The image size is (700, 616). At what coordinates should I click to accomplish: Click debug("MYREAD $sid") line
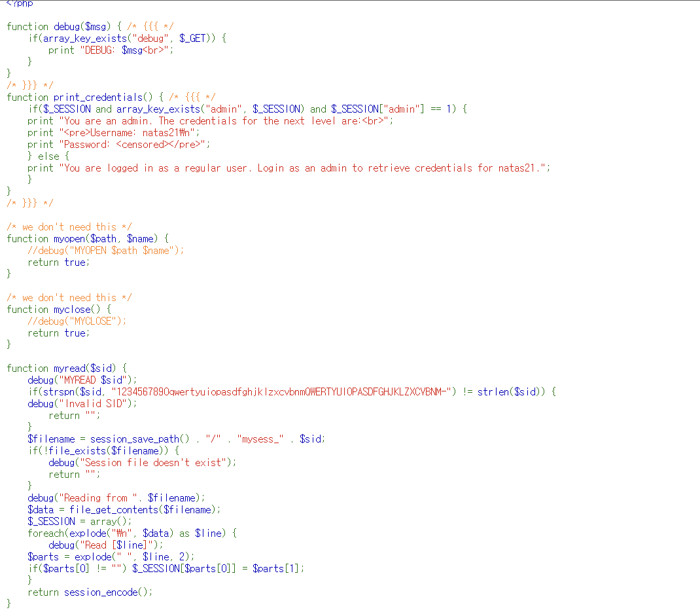click(x=82, y=380)
